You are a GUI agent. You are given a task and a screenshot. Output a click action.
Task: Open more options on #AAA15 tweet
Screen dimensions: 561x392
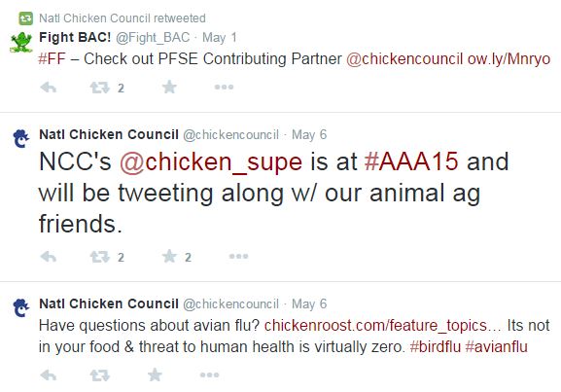tap(238, 257)
